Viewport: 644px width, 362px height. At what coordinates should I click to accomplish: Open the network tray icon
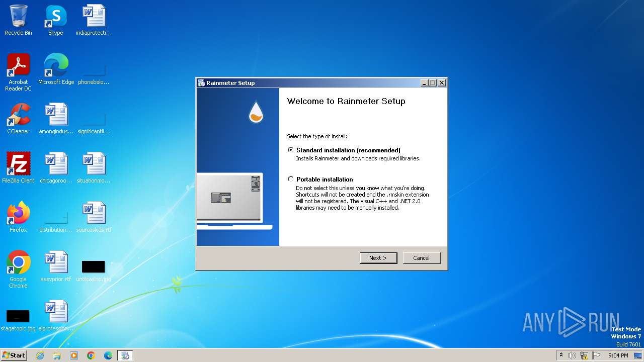(584, 355)
